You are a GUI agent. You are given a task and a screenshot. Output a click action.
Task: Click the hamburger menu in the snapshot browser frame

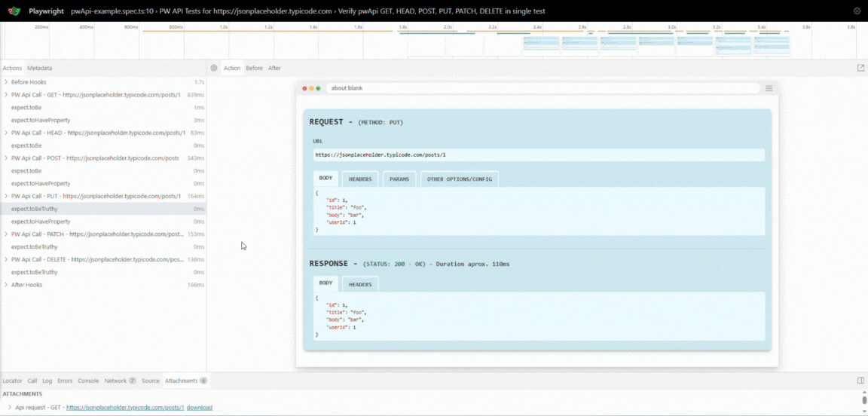pos(769,89)
